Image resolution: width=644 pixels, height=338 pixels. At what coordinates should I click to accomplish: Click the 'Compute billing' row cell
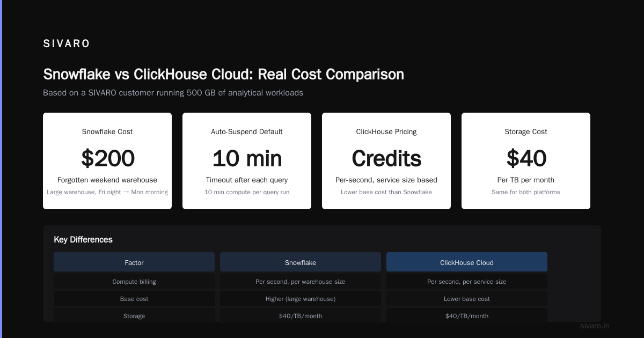[x=134, y=282]
